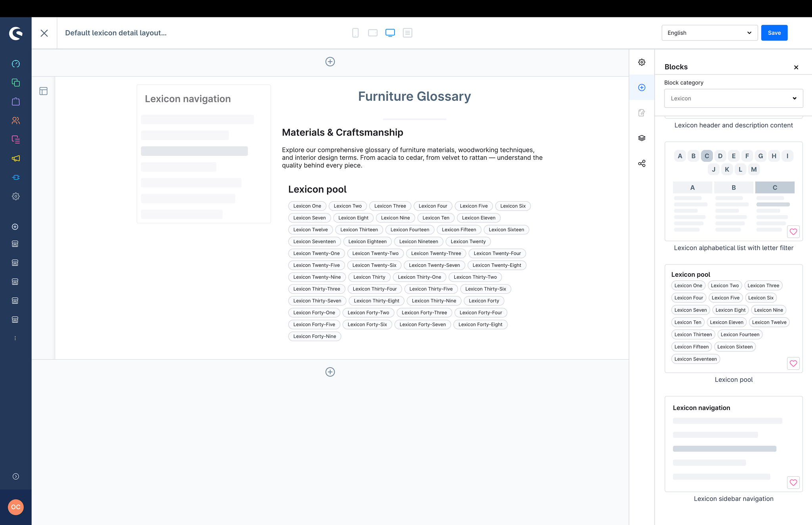The image size is (812, 525).
Task: Favorite the Lexicon pool block
Action: point(793,364)
